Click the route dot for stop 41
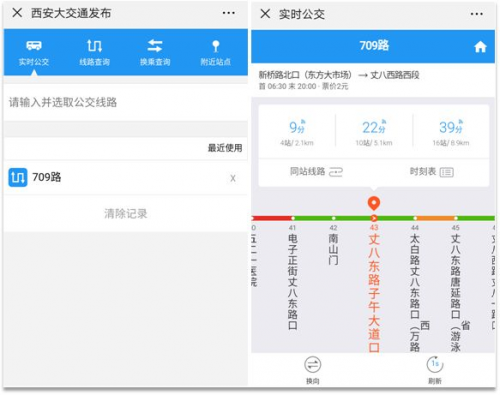 293,218
